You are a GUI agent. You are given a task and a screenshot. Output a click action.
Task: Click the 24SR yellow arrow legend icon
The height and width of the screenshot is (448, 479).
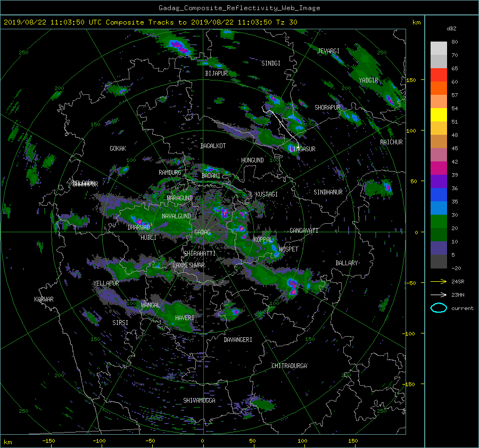[439, 281]
